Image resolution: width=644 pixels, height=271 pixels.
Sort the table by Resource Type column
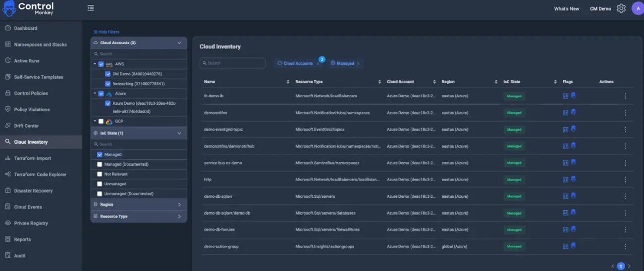tap(379, 82)
